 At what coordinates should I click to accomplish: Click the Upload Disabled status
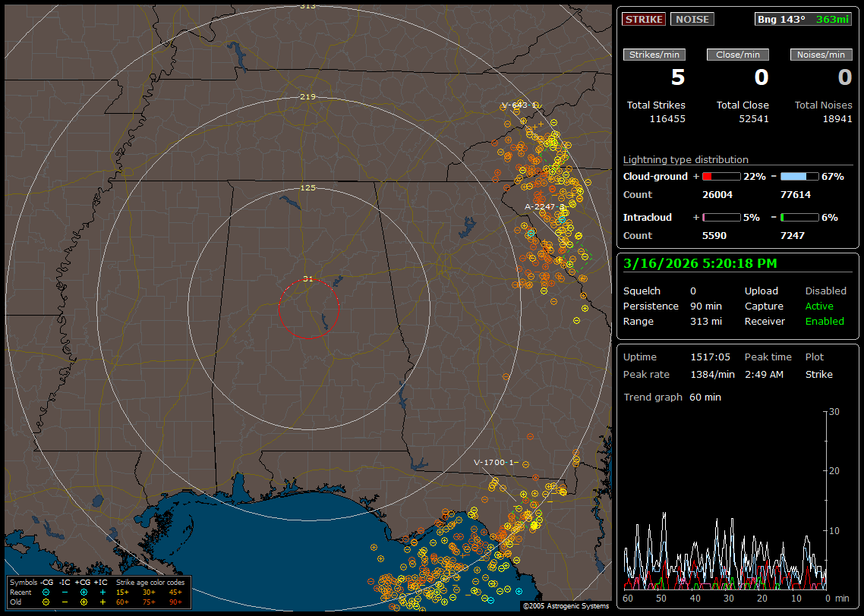click(x=825, y=291)
